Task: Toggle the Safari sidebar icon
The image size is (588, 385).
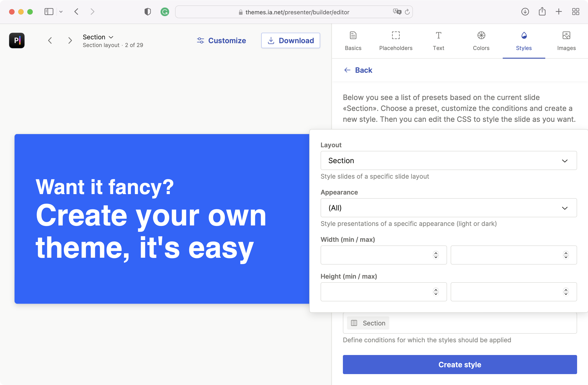Action: [49, 12]
